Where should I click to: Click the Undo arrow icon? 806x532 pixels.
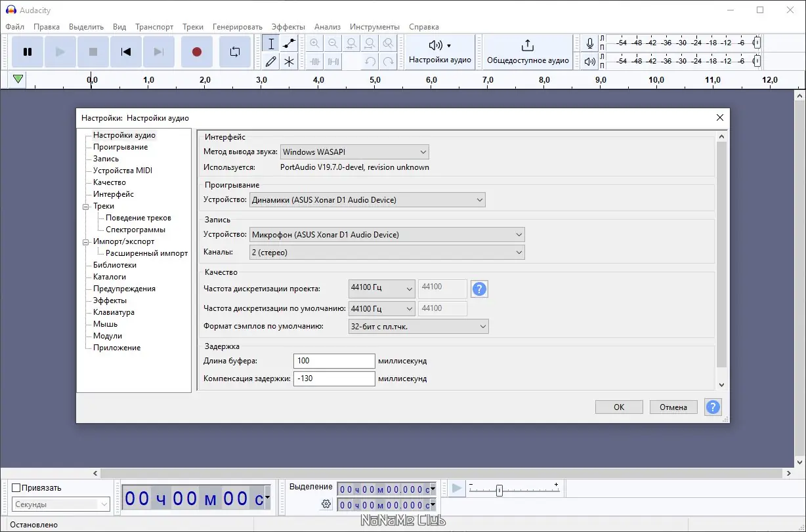(370, 62)
